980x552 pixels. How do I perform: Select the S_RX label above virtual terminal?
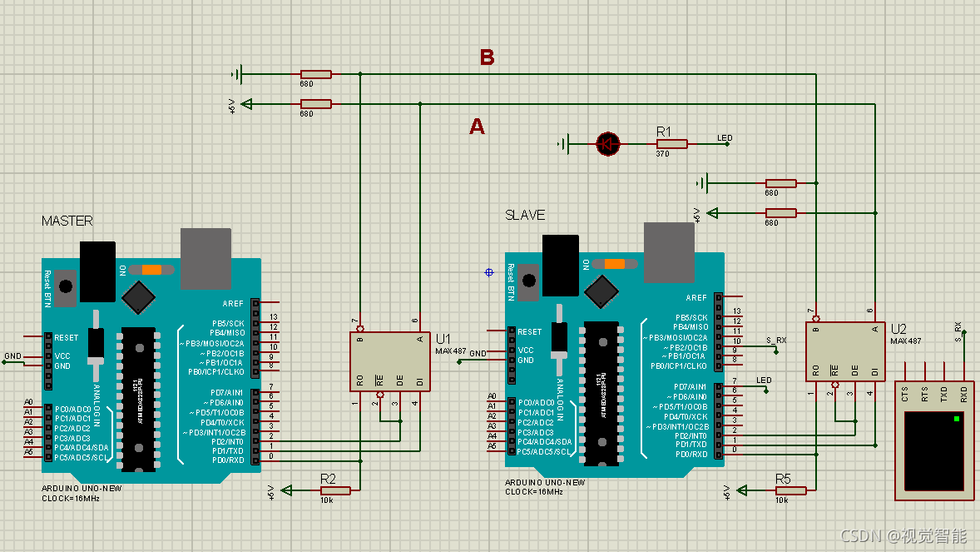point(958,331)
